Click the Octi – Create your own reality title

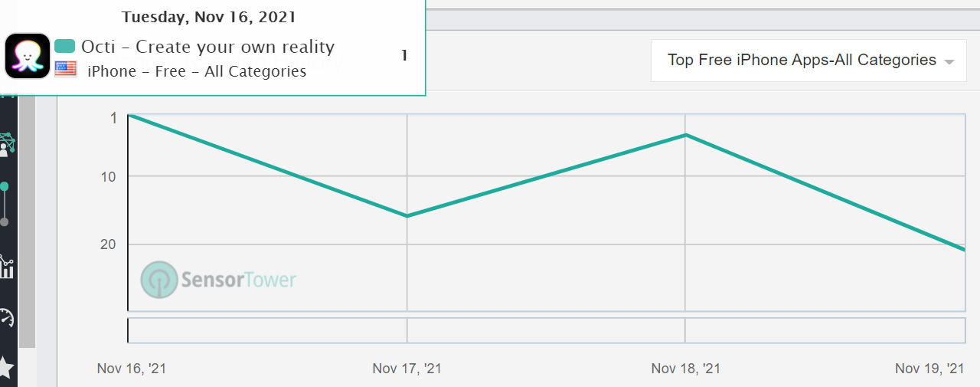click(207, 47)
